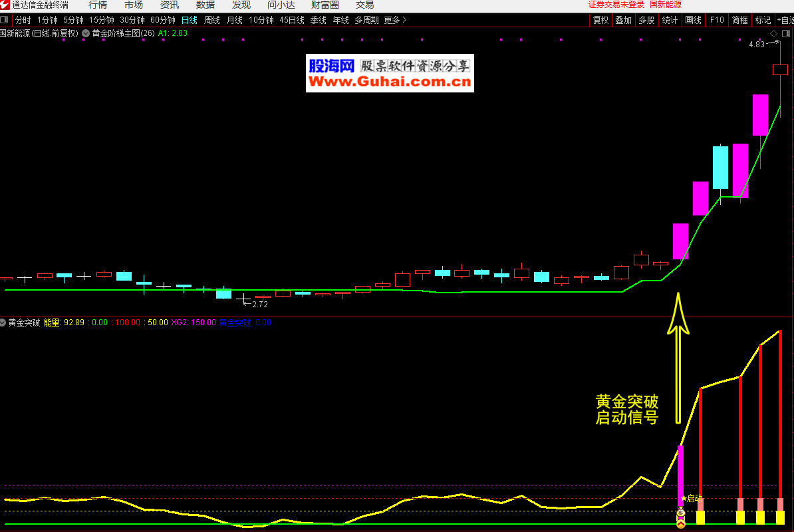Toggle the right side panel icon
794x532 pixels.
(x=785, y=33)
